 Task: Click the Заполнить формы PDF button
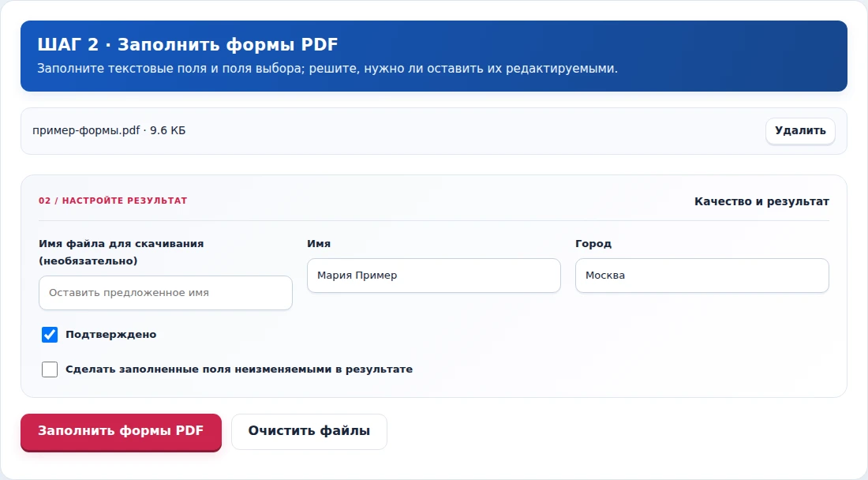click(x=121, y=431)
